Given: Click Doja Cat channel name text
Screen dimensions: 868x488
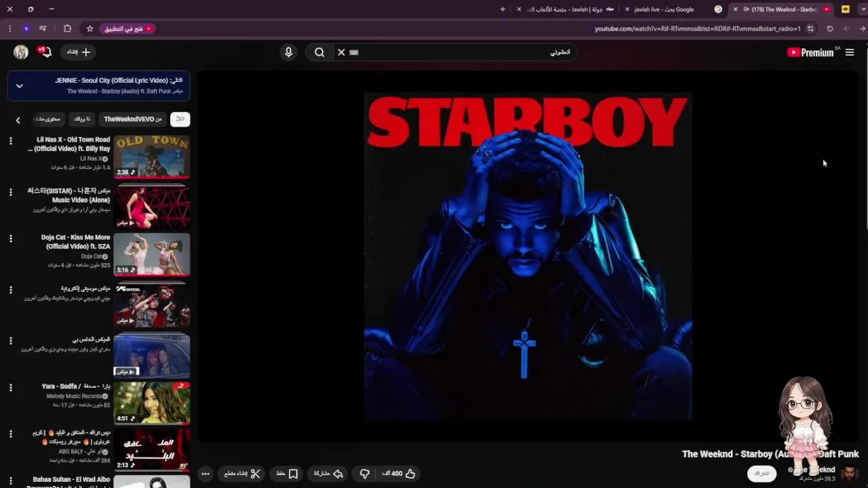Looking at the screenshot, I should point(92,256).
